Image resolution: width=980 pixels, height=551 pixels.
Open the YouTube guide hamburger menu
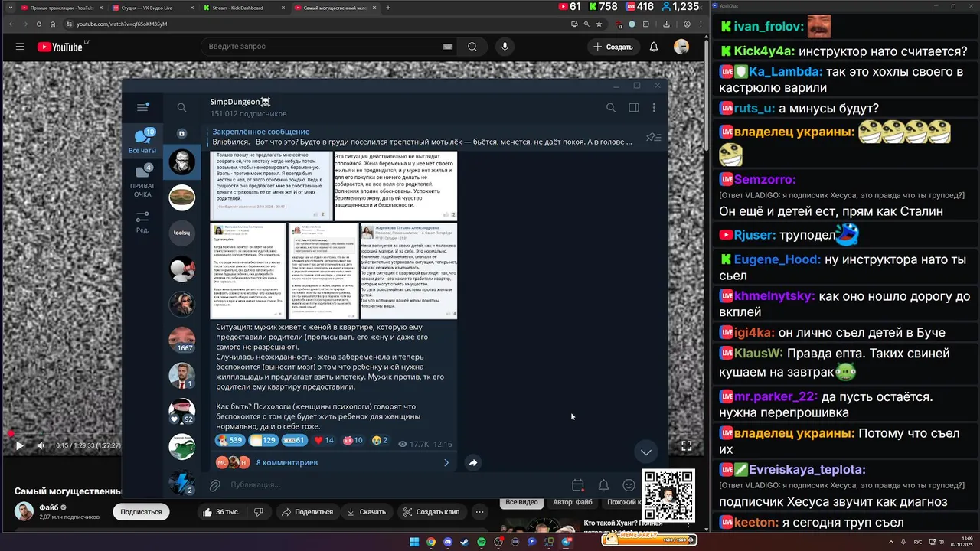(20, 47)
